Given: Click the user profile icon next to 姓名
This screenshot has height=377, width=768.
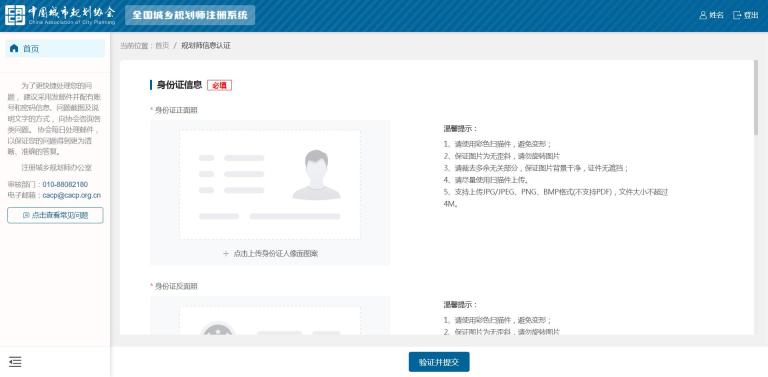Looking at the screenshot, I should (703, 15).
